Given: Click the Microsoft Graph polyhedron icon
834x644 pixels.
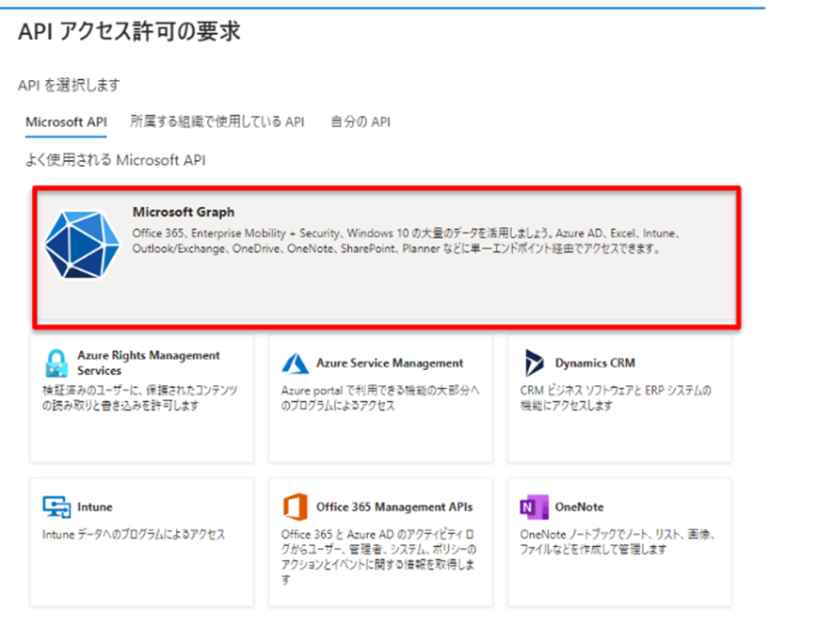Looking at the screenshot, I should (82, 244).
